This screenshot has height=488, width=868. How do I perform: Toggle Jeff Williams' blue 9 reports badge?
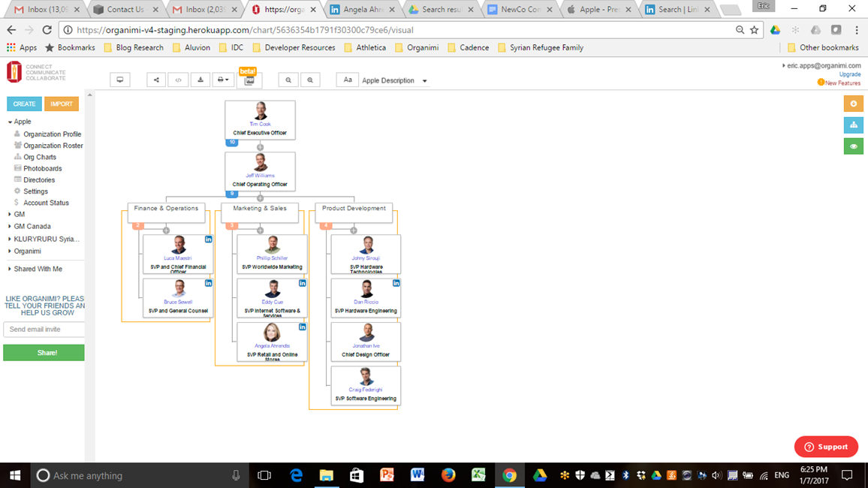(232, 194)
